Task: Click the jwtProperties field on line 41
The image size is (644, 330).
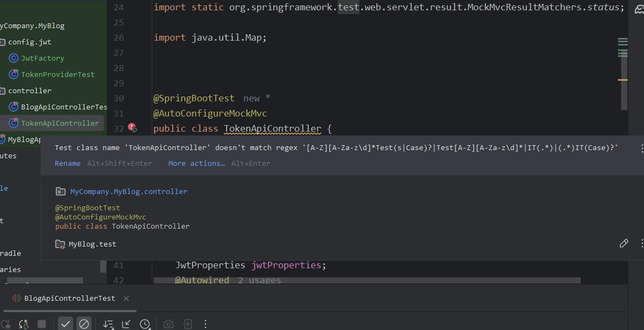Action: point(286,265)
